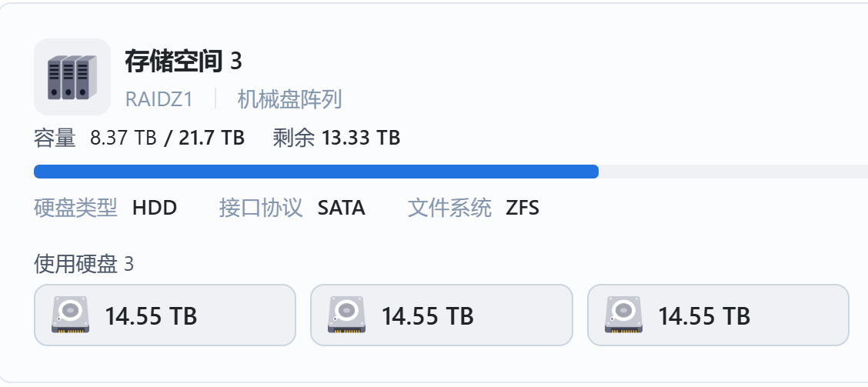
Task: Click the 使用硬盘 3 label
Action: (x=84, y=265)
